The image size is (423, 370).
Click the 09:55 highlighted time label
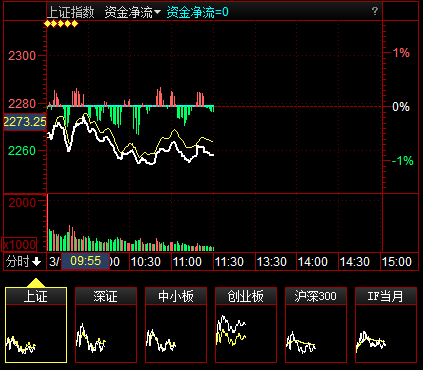(x=85, y=261)
